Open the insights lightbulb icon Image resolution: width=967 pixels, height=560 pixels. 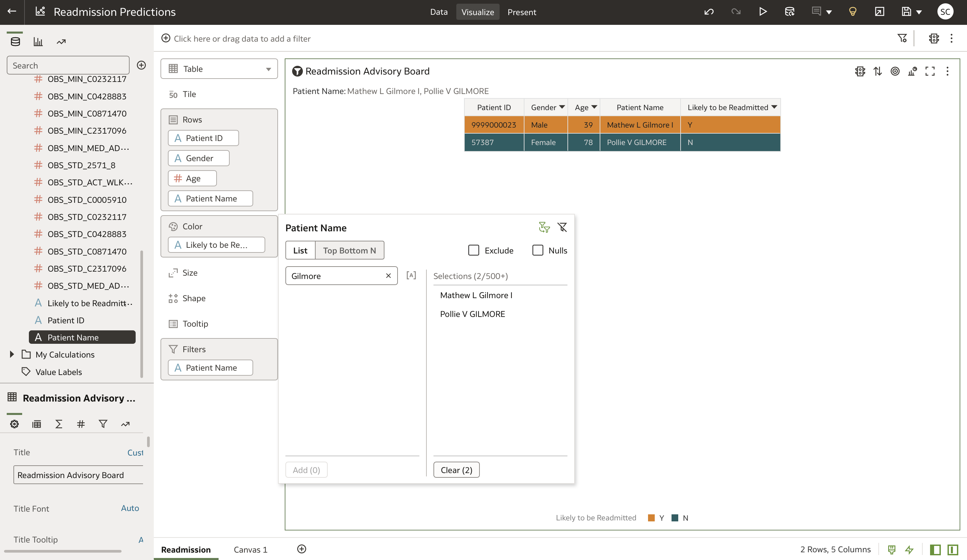(x=852, y=12)
